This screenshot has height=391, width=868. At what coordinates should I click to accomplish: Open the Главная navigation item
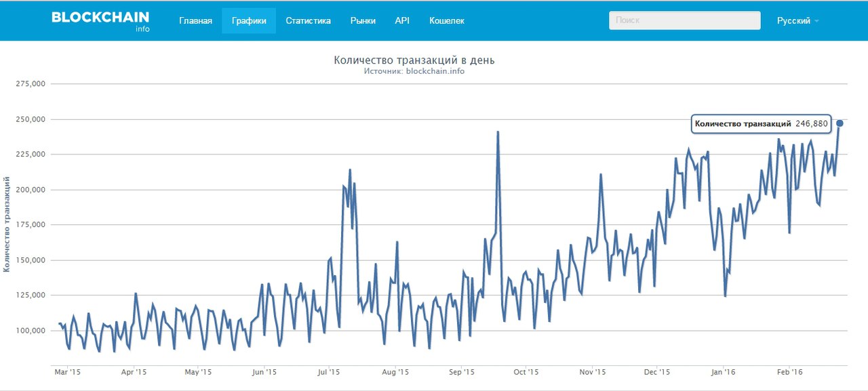point(195,21)
